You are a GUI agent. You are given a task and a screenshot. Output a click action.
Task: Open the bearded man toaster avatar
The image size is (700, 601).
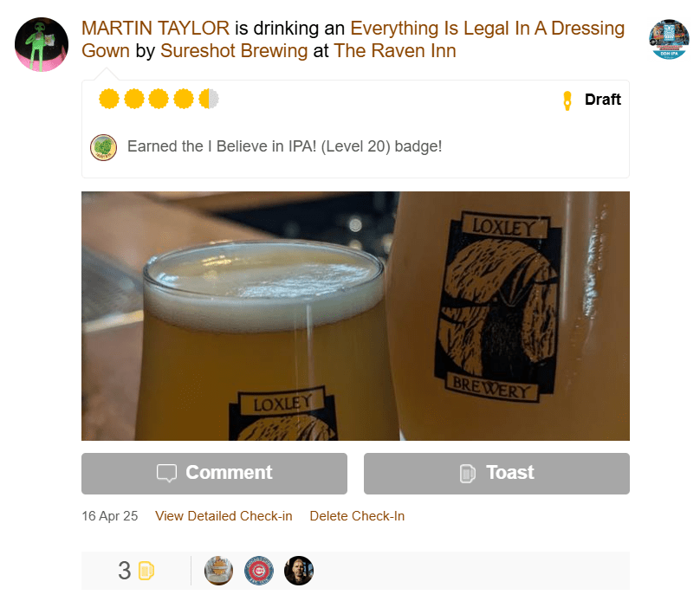click(299, 570)
